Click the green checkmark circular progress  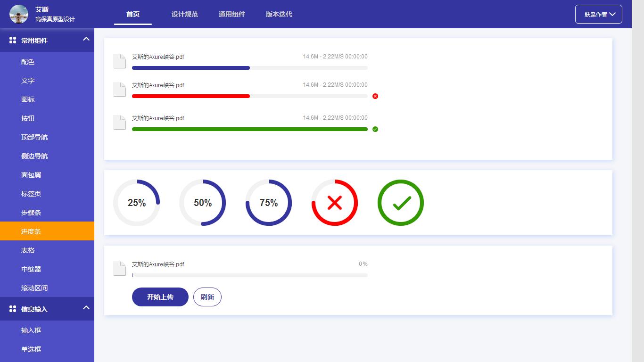click(401, 203)
